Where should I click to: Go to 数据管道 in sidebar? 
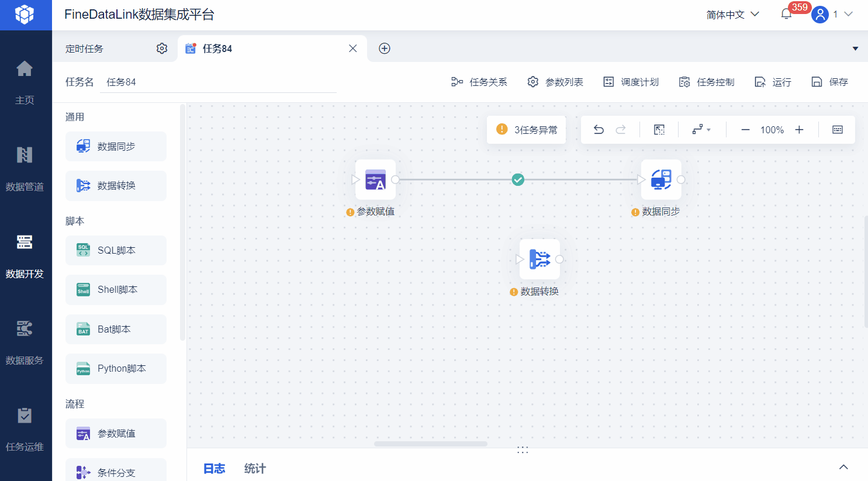(25, 169)
